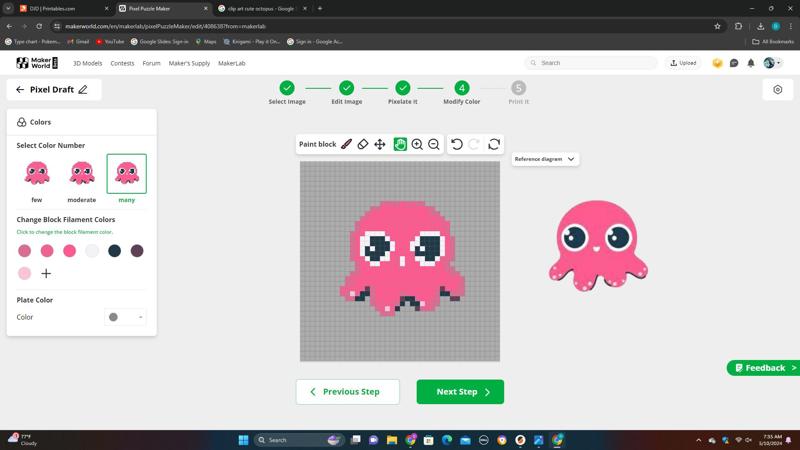This screenshot has width=800, height=450.
Task: Bookmark this page with the star icon
Action: pyautogui.click(x=717, y=26)
